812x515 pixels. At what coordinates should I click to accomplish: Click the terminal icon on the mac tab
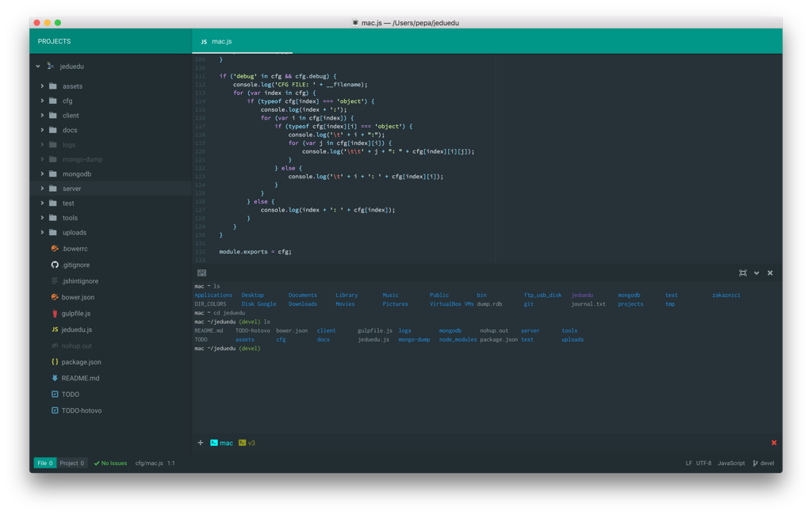click(213, 443)
